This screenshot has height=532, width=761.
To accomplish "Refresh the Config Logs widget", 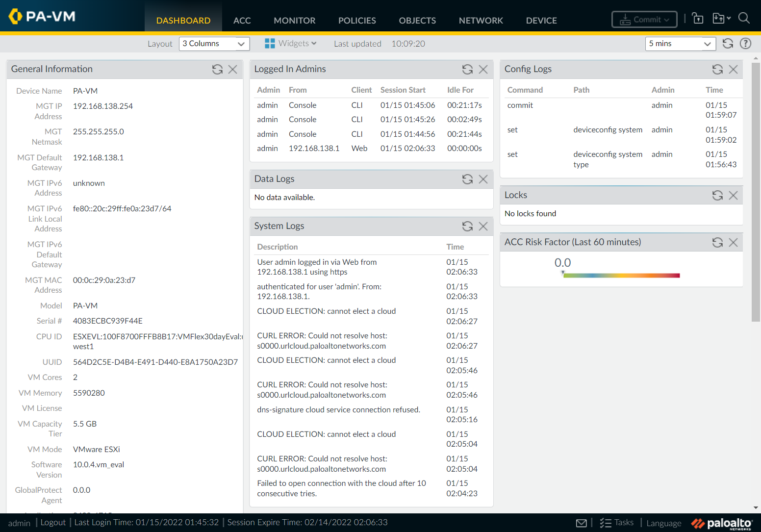I will (x=717, y=70).
